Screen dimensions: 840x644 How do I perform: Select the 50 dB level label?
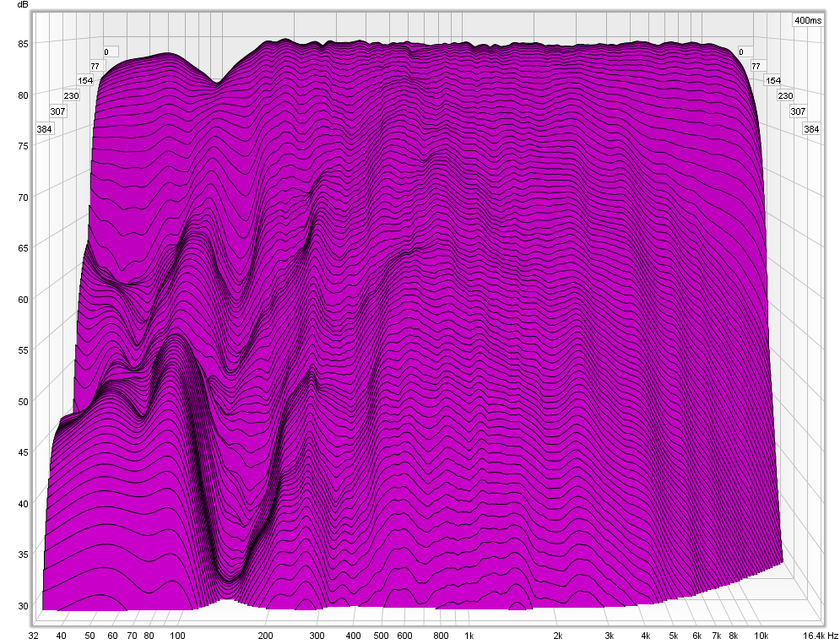coord(23,401)
